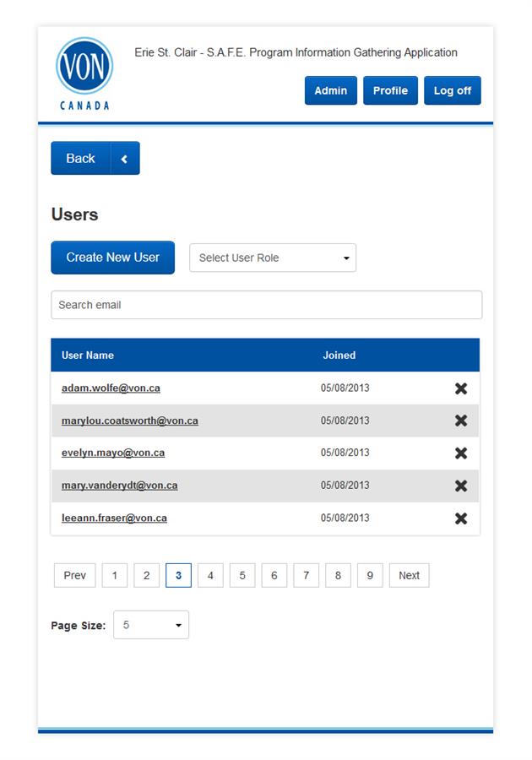Image resolution: width=532 pixels, height=760 pixels.
Task: Click Next in the pagination
Action: coord(410,575)
